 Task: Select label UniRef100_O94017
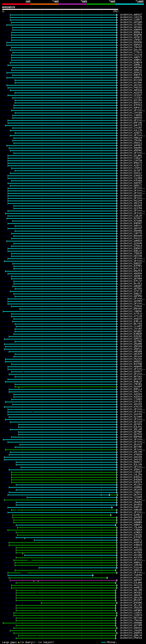(131, 173)
